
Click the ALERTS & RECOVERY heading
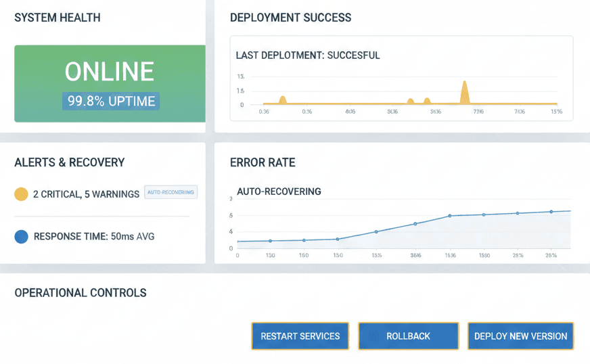(69, 162)
